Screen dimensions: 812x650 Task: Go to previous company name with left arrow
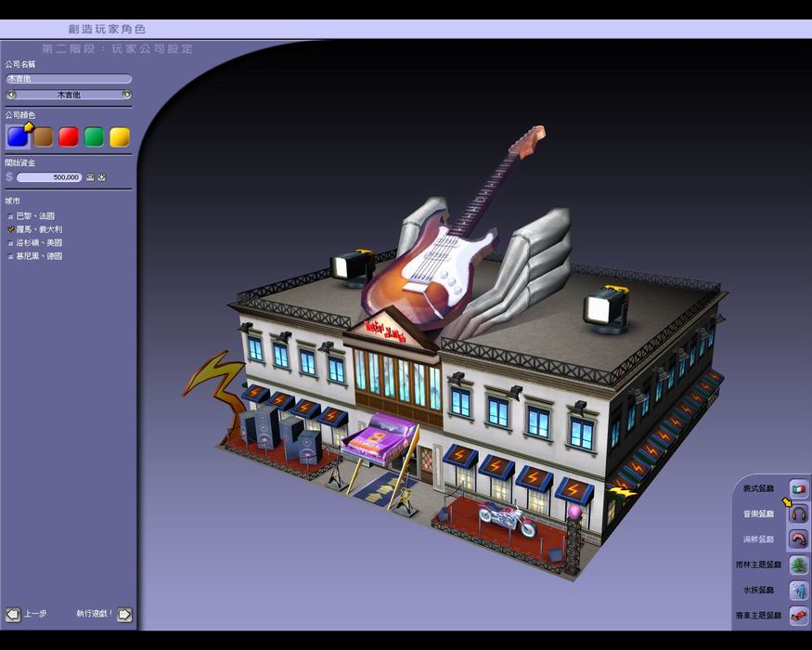(x=11, y=95)
